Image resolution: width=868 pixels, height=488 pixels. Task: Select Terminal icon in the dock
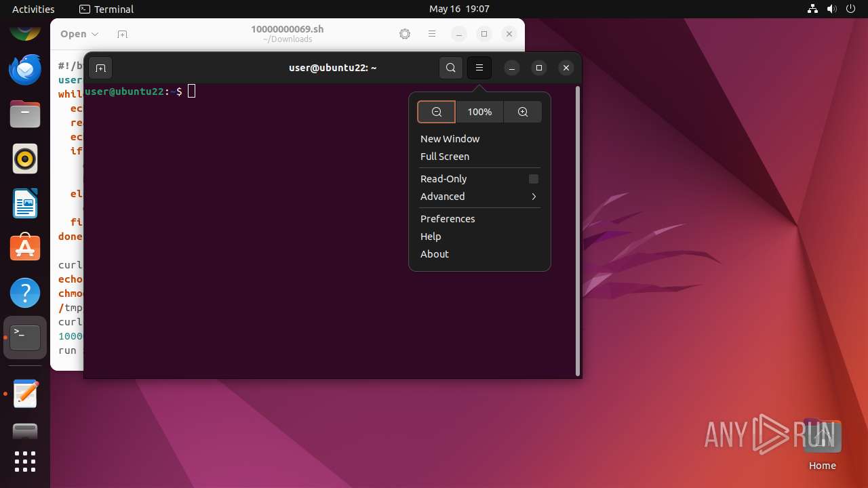25,338
